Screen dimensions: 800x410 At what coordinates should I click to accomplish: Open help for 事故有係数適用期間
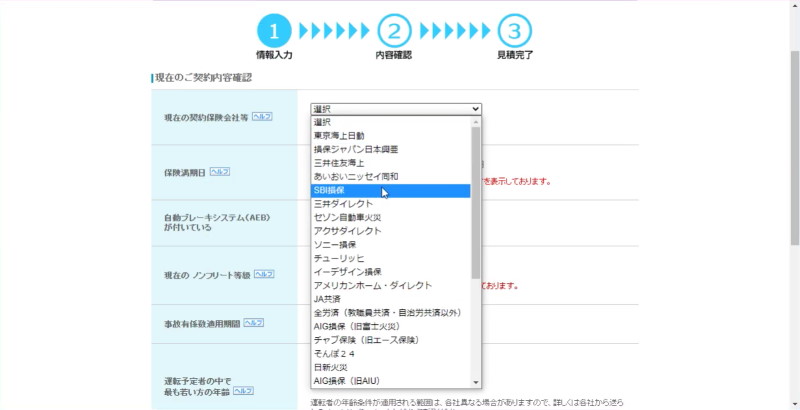pos(254,323)
